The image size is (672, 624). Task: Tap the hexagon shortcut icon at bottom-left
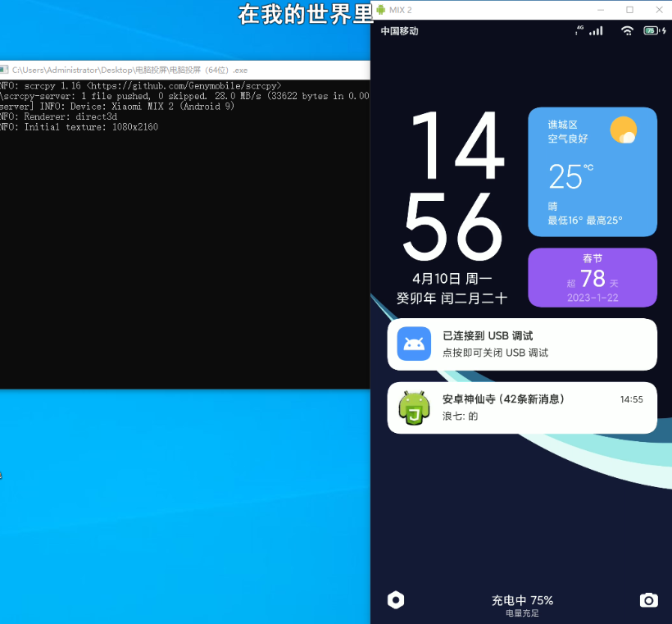396,600
